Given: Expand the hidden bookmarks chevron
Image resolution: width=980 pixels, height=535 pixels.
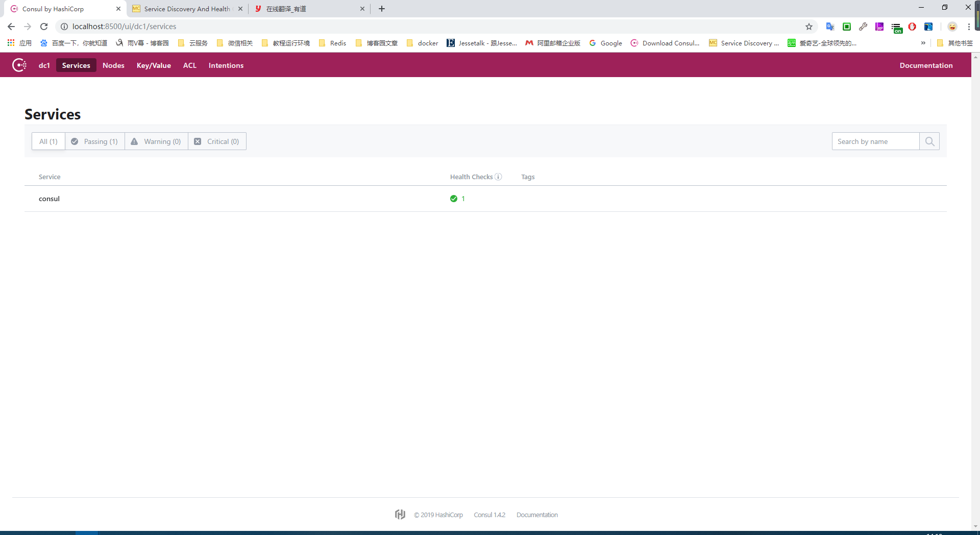Looking at the screenshot, I should 923,43.
